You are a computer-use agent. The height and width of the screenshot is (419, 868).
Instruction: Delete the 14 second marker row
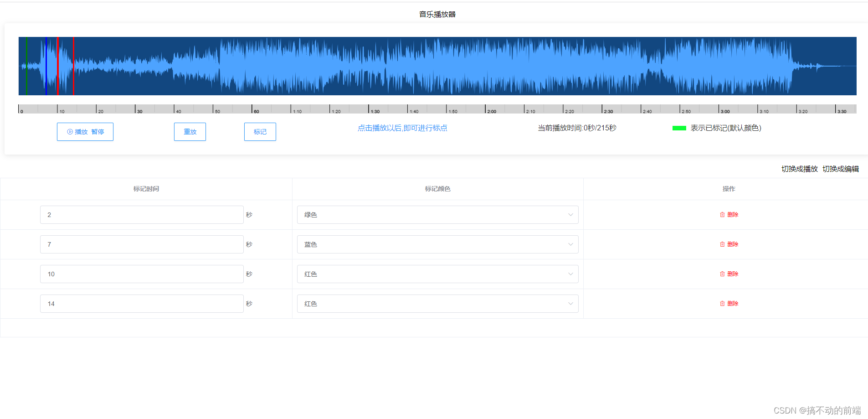(x=729, y=304)
